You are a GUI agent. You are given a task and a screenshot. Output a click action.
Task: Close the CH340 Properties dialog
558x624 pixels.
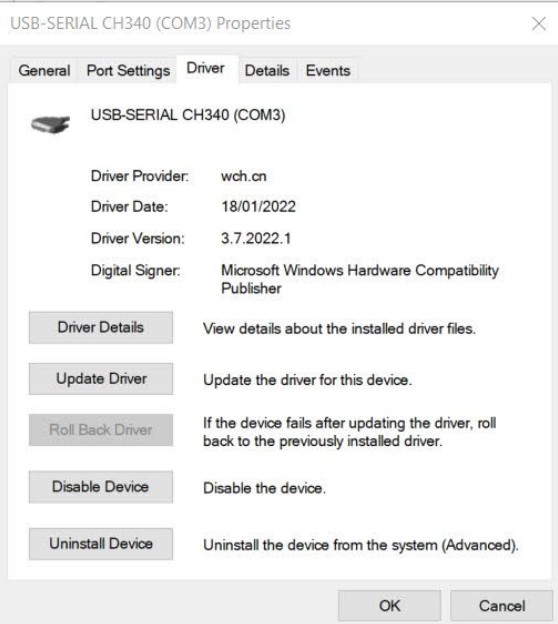click(x=538, y=23)
